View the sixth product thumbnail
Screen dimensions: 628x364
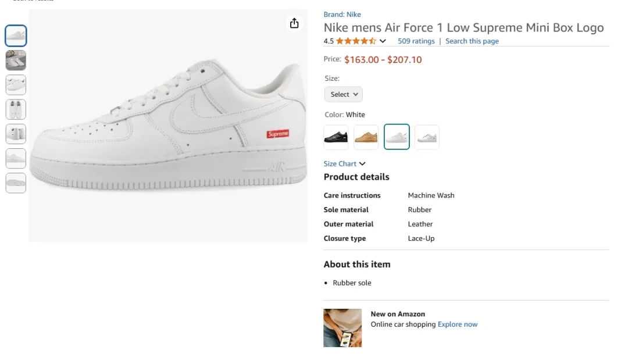[x=16, y=158]
